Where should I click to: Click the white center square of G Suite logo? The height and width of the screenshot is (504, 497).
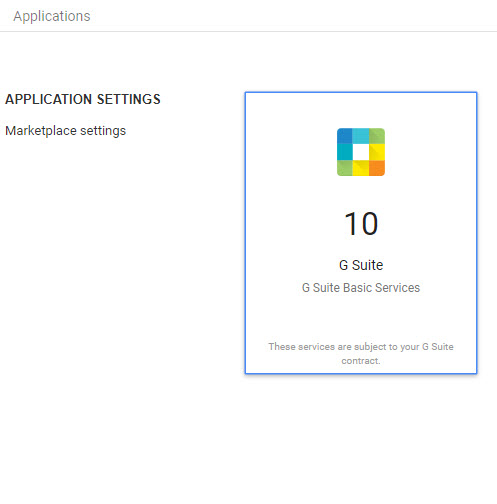[x=361, y=152]
